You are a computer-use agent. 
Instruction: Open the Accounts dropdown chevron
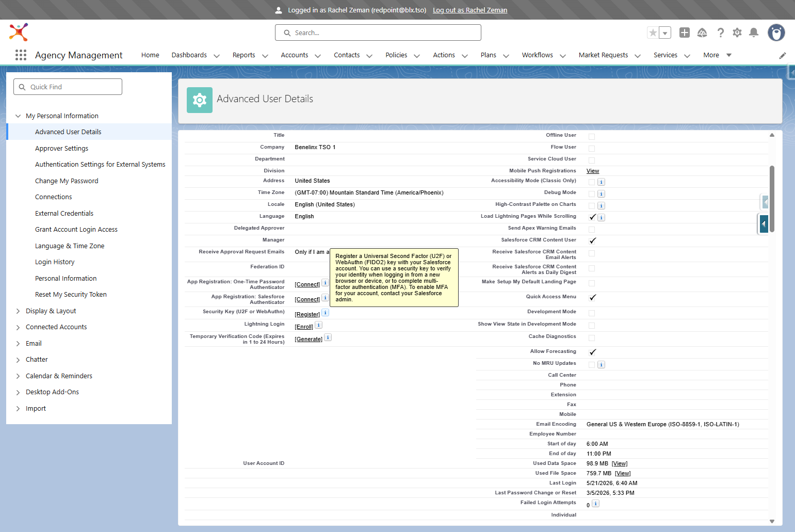pyautogui.click(x=318, y=56)
